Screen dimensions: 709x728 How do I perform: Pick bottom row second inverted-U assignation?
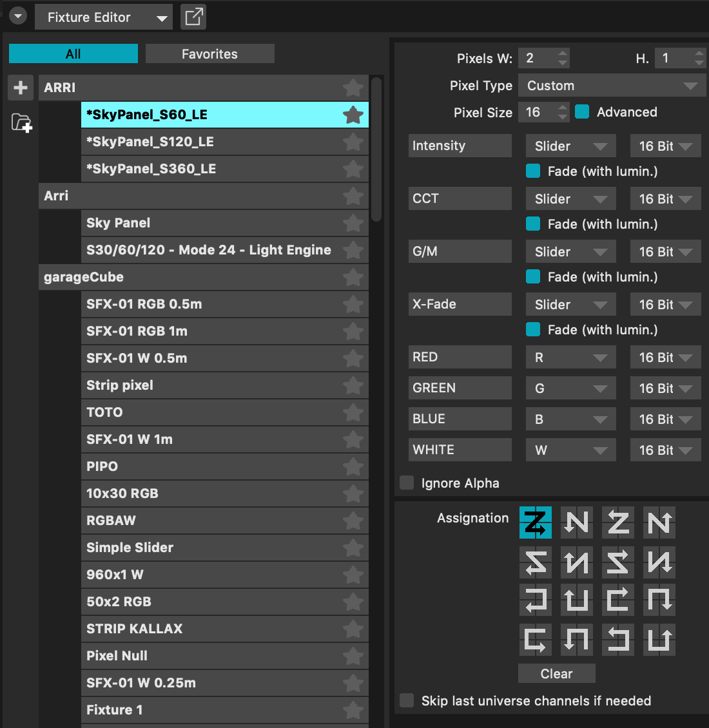(x=577, y=640)
